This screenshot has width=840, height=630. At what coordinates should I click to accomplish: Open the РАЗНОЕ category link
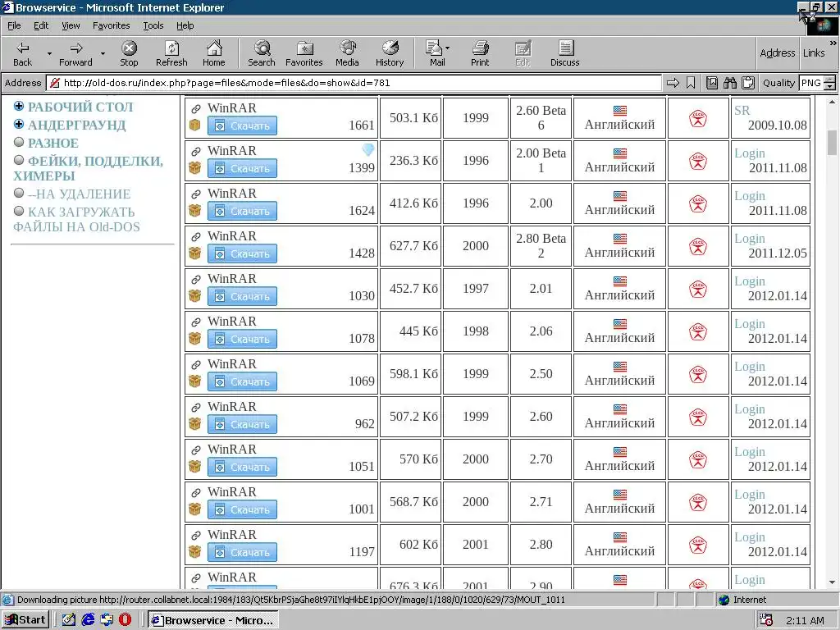pos(53,143)
